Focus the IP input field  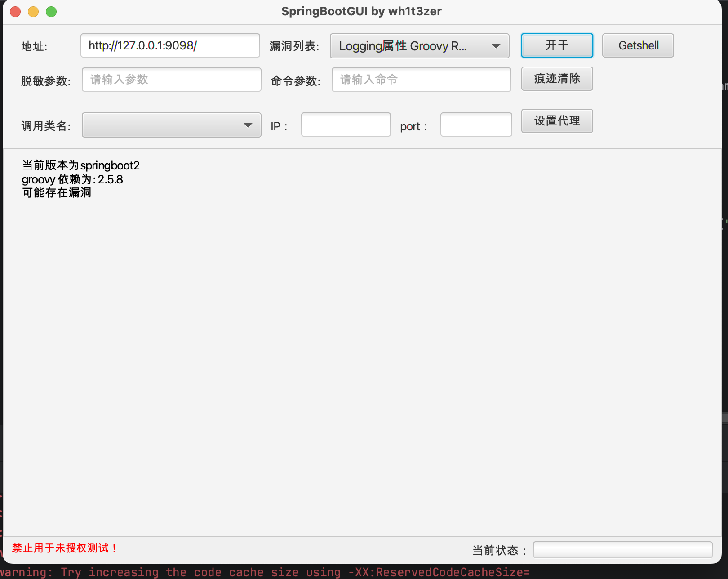coord(346,125)
